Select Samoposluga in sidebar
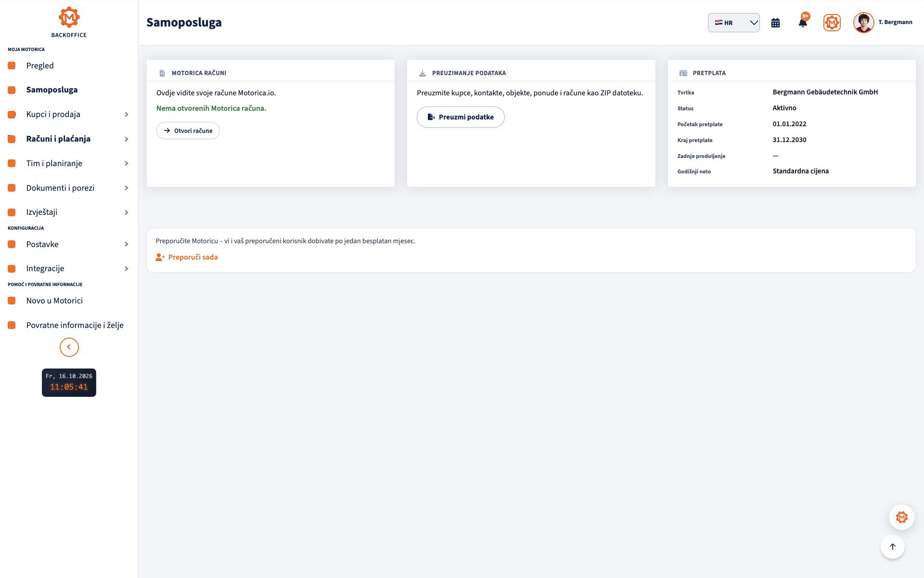 (52, 90)
